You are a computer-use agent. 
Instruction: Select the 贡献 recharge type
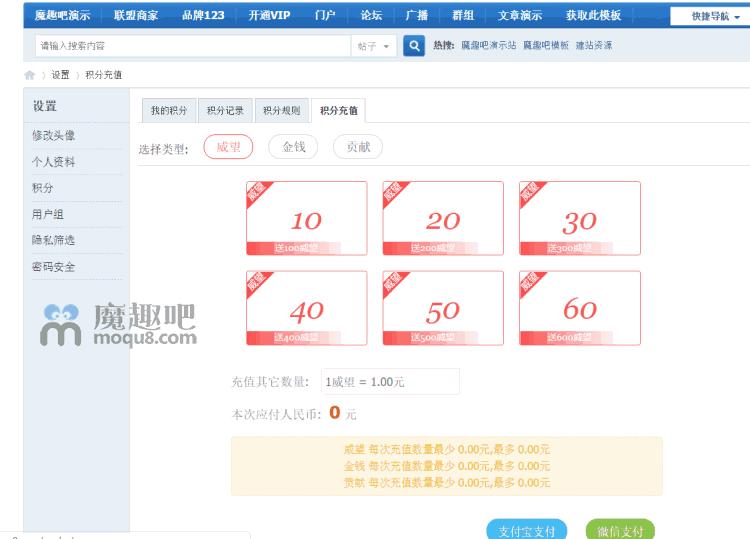[x=358, y=147]
